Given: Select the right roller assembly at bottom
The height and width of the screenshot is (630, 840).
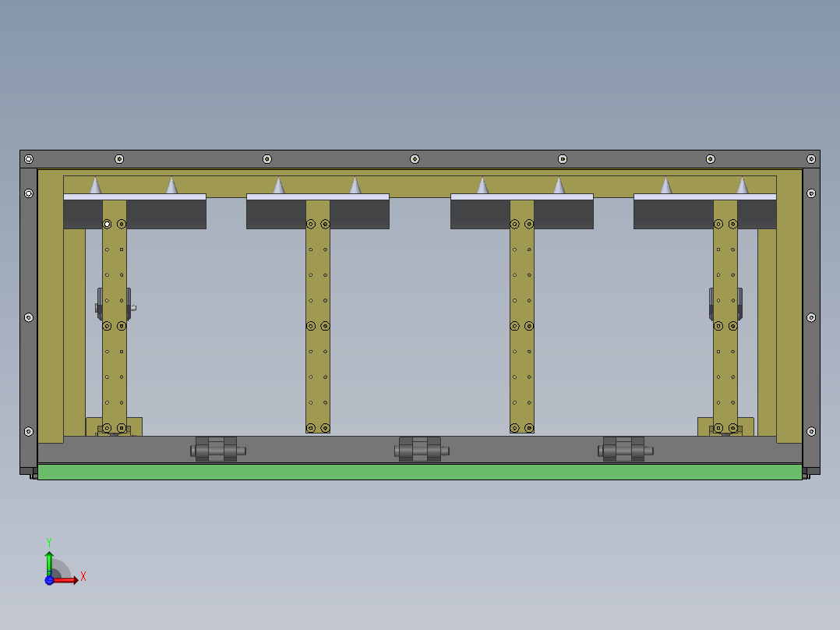Looking at the screenshot, I should [x=623, y=451].
